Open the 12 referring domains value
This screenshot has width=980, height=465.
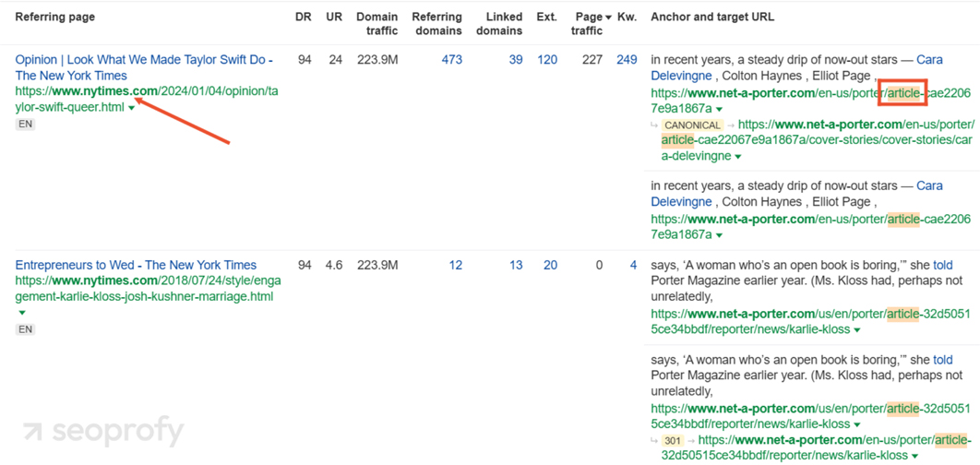(455, 265)
